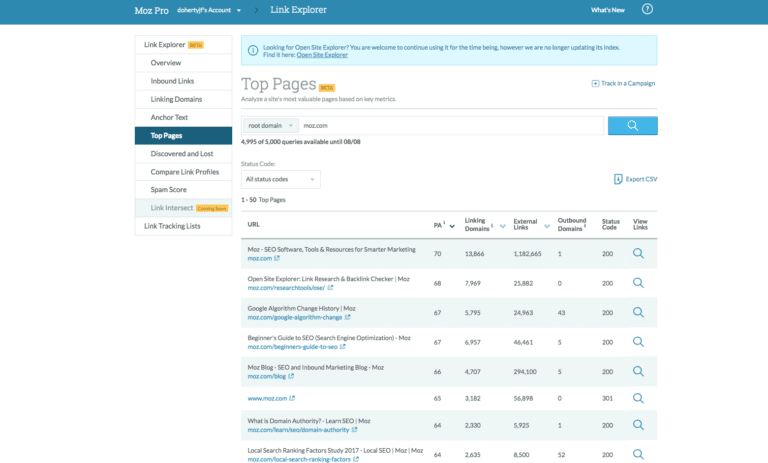Screen dimensions: 768x463
Task: Open Link Tracking Lists
Action: 183,226
